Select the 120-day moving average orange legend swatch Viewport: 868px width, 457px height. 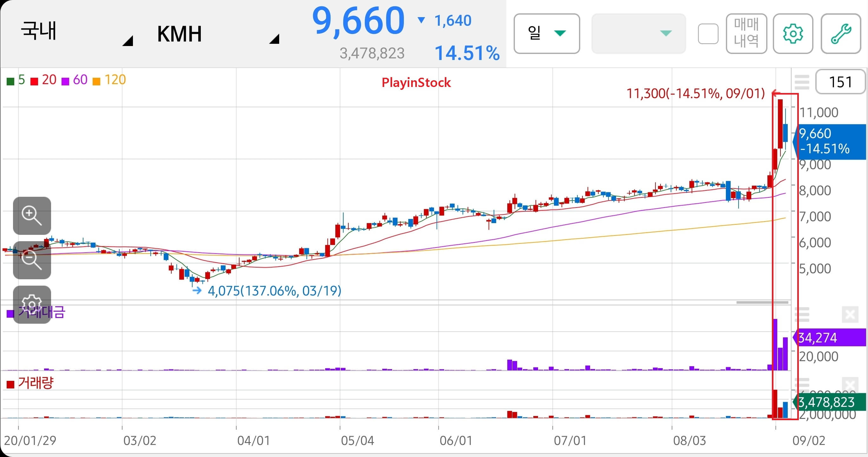pos(96,81)
